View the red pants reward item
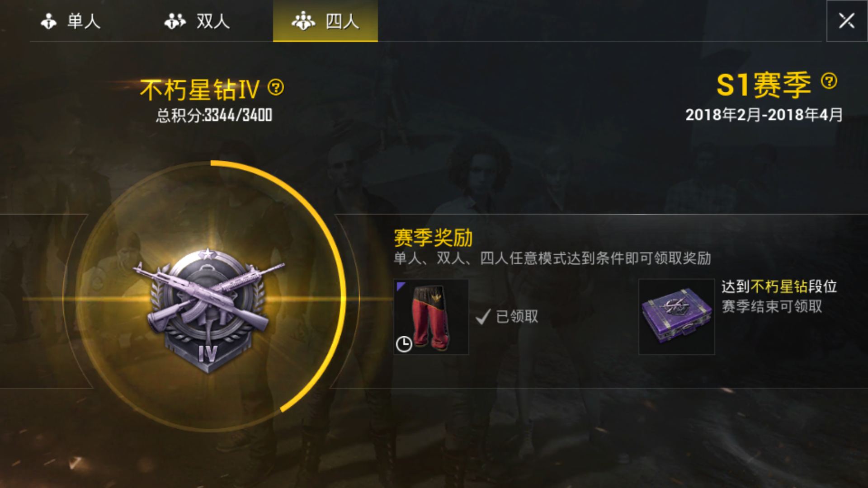 [x=431, y=317]
